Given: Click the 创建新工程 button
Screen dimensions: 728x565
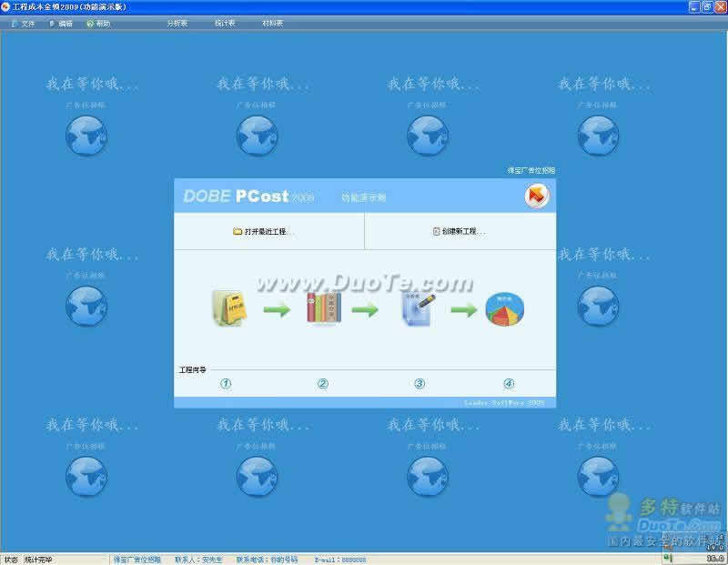Looking at the screenshot, I should pyautogui.click(x=459, y=231).
